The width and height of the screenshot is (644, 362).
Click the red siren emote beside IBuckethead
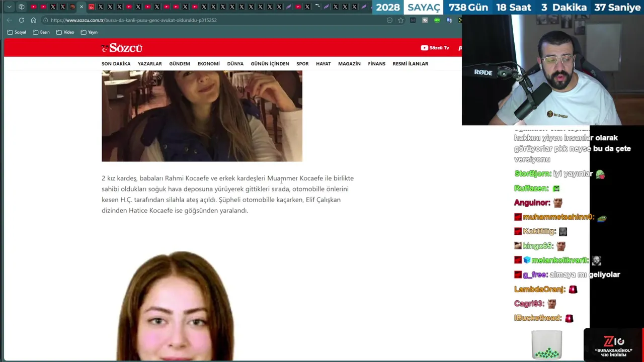click(x=569, y=318)
